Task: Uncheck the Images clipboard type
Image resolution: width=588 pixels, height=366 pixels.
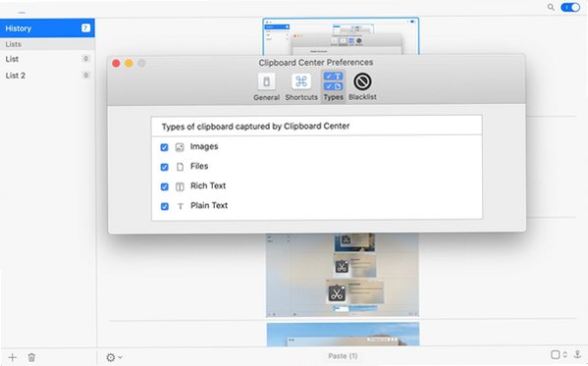Action: click(x=164, y=147)
